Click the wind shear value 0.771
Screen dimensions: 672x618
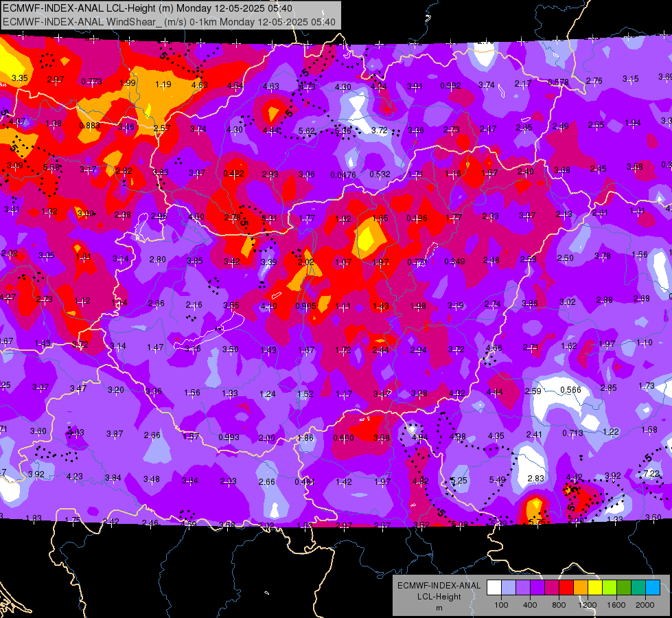(x=417, y=262)
